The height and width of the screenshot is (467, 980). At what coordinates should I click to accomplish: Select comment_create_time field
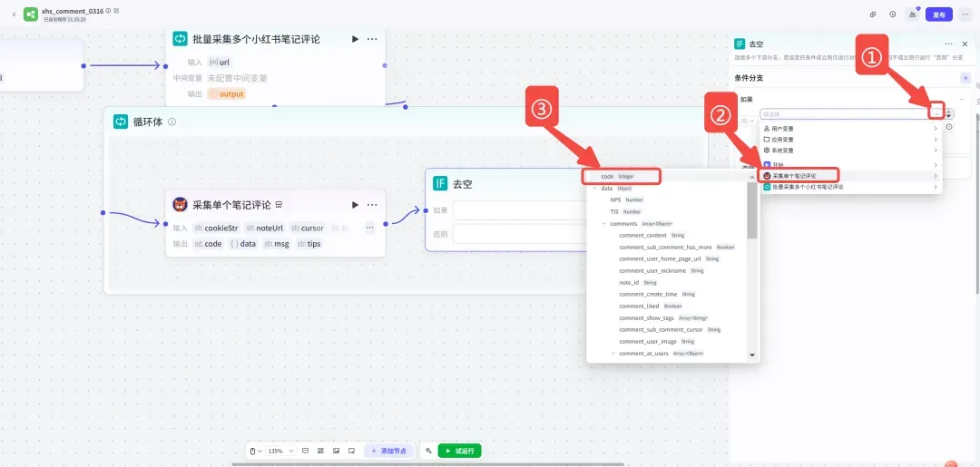click(x=657, y=294)
